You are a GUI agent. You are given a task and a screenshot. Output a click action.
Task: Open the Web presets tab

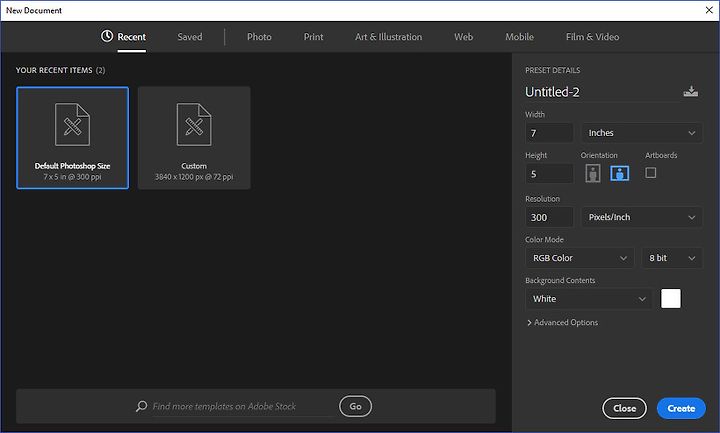click(x=463, y=37)
